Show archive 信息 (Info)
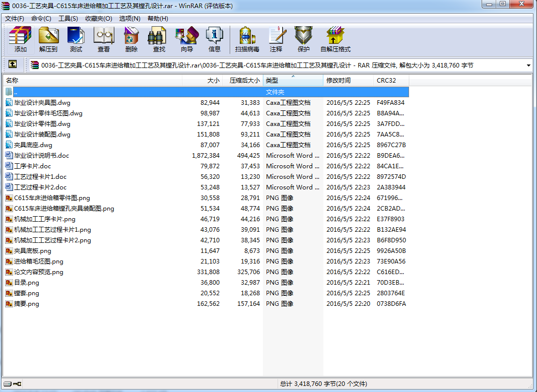Image resolution: width=537 pixels, height=392 pixels. 215,39
